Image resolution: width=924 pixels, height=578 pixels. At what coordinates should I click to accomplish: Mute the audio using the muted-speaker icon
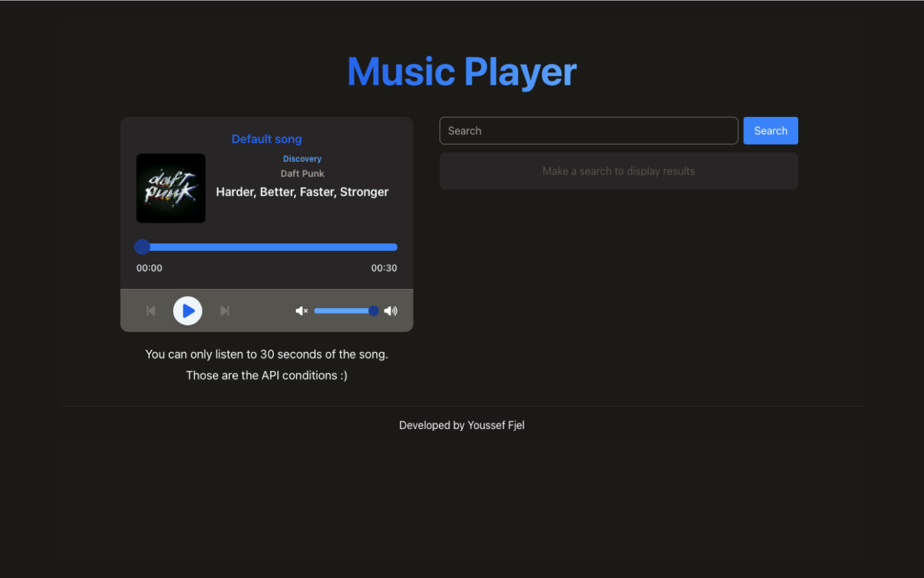(301, 311)
